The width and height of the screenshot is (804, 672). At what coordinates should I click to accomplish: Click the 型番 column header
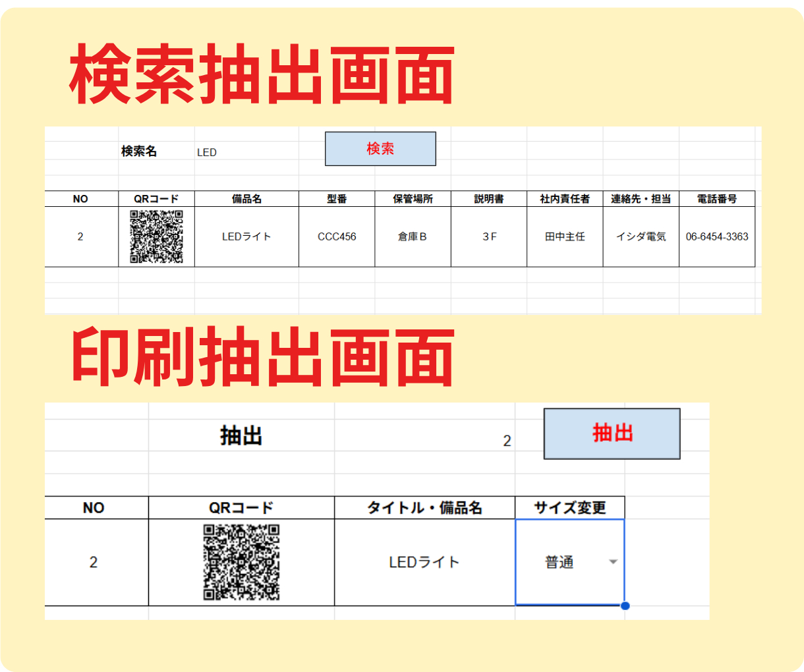(337, 199)
